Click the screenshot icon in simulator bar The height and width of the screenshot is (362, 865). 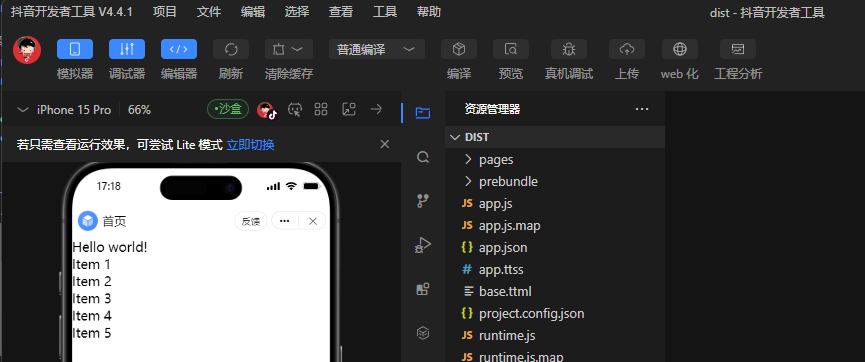[349, 109]
